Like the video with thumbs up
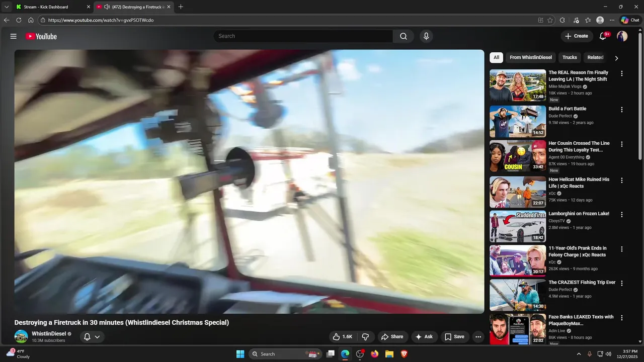This screenshot has width=644, height=362. click(x=342, y=337)
